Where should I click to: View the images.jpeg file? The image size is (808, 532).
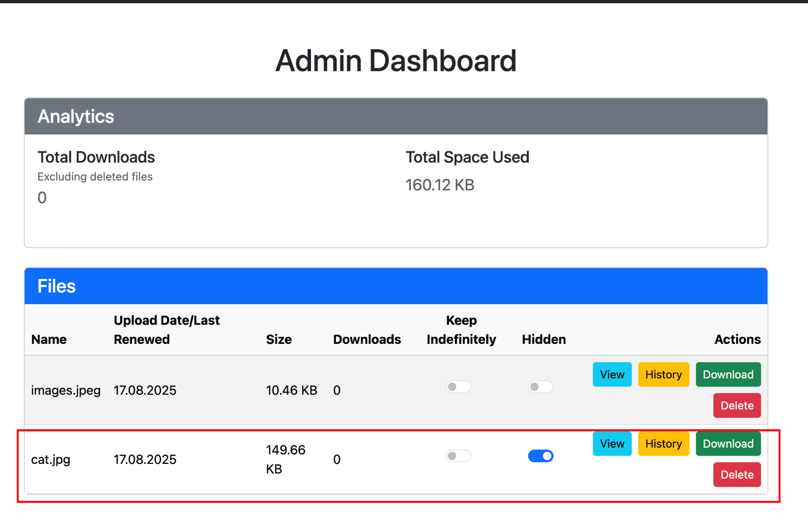(612, 374)
